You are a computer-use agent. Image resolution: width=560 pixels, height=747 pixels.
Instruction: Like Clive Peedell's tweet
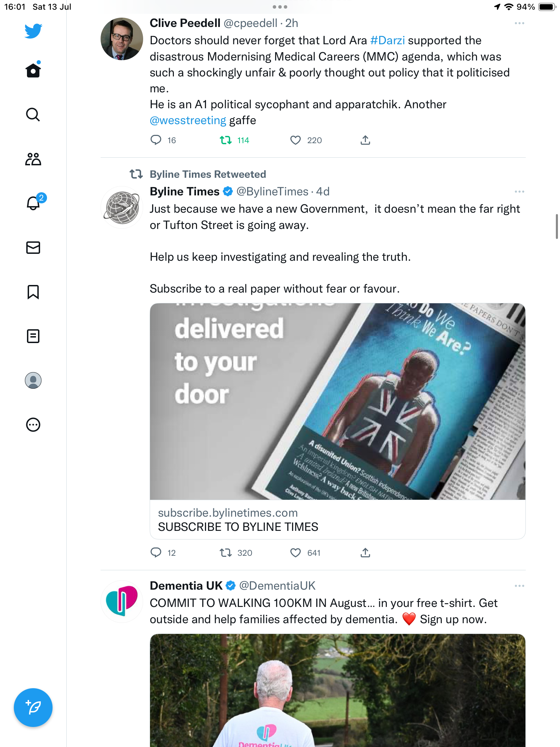pyautogui.click(x=295, y=140)
